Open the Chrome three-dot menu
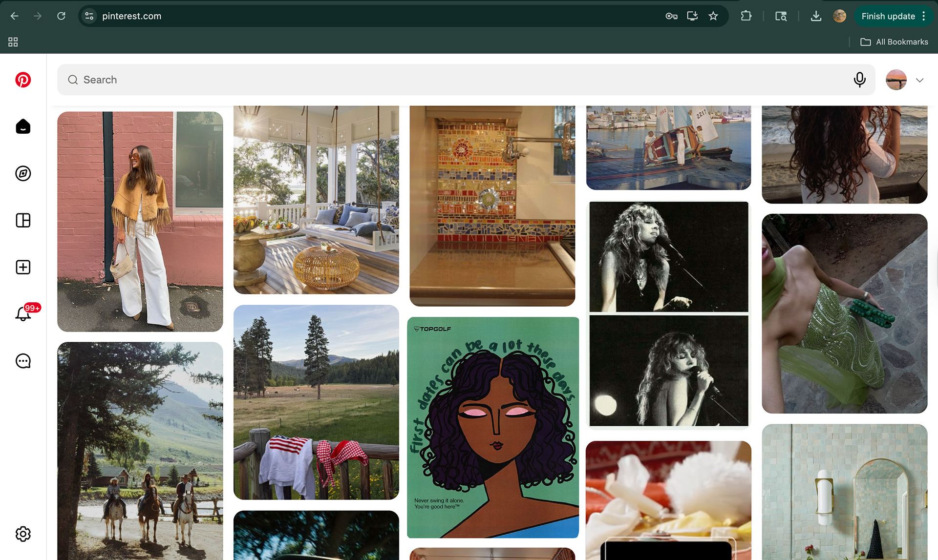This screenshot has width=938, height=560. 924,16
